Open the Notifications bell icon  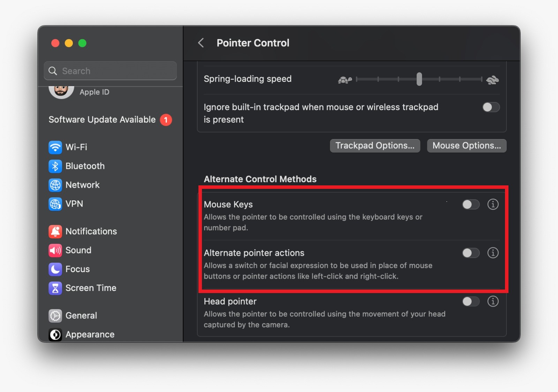point(55,231)
